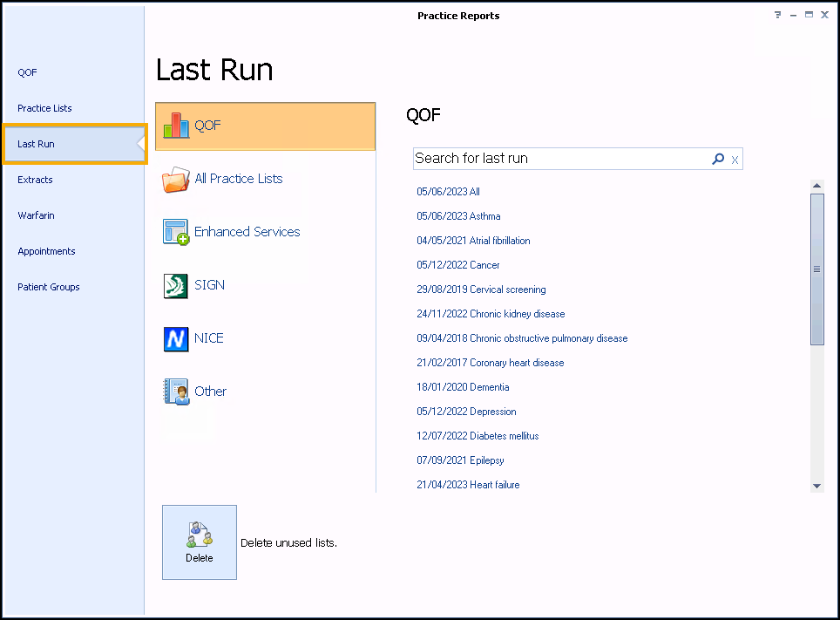Go to Patient Groups section
Image resolution: width=840 pixels, height=620 pixels.
[49, 287]
